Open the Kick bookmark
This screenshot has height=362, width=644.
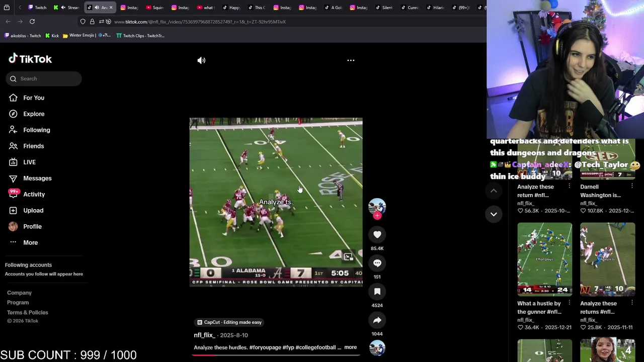pyautogui.click(x=52, y=36)
